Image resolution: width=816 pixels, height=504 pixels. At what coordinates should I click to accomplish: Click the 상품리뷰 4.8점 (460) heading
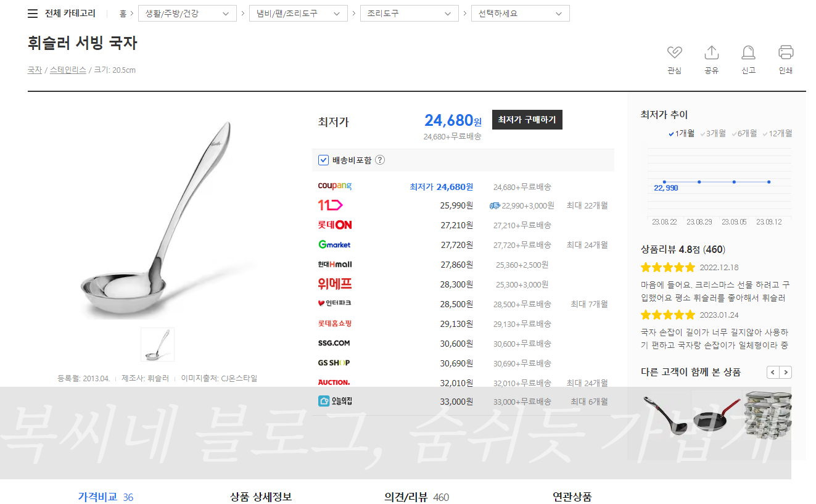click(683, 250)
